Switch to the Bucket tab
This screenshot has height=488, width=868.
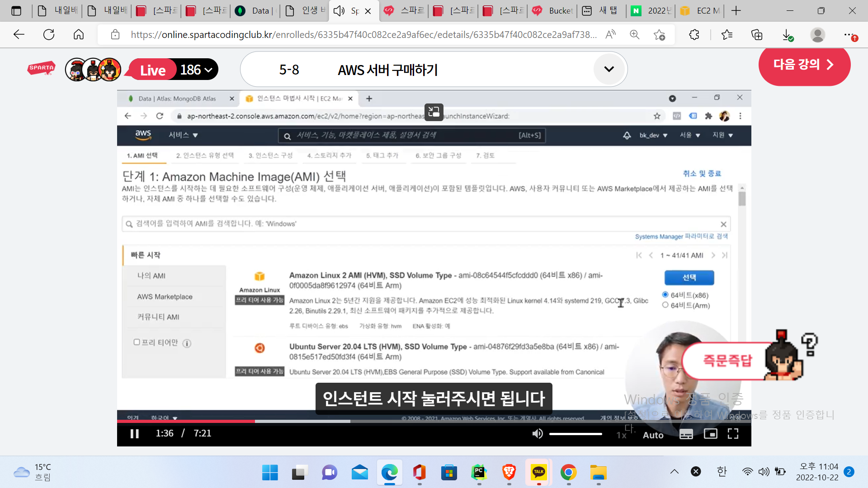[552, 10]
